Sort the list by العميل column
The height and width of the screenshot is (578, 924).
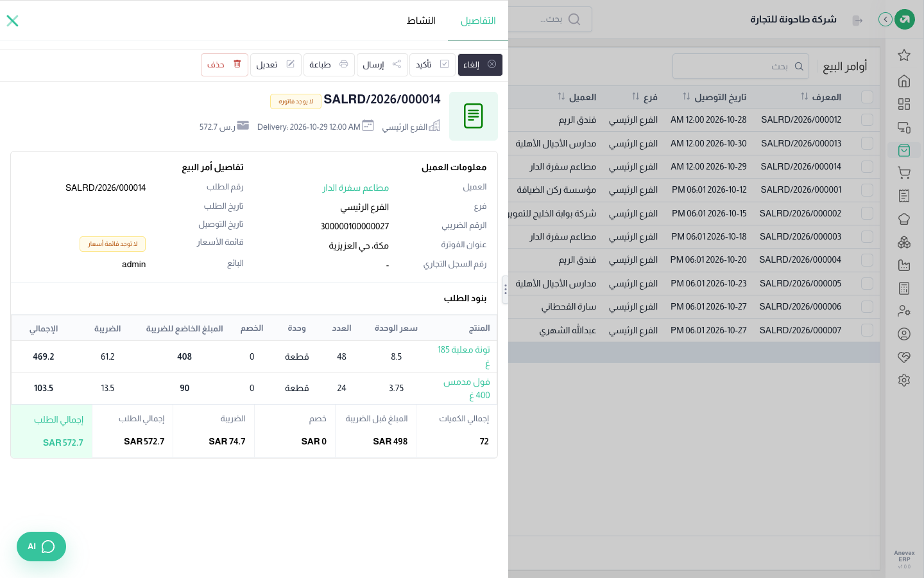pyautogui.click(x=577, y=97)
